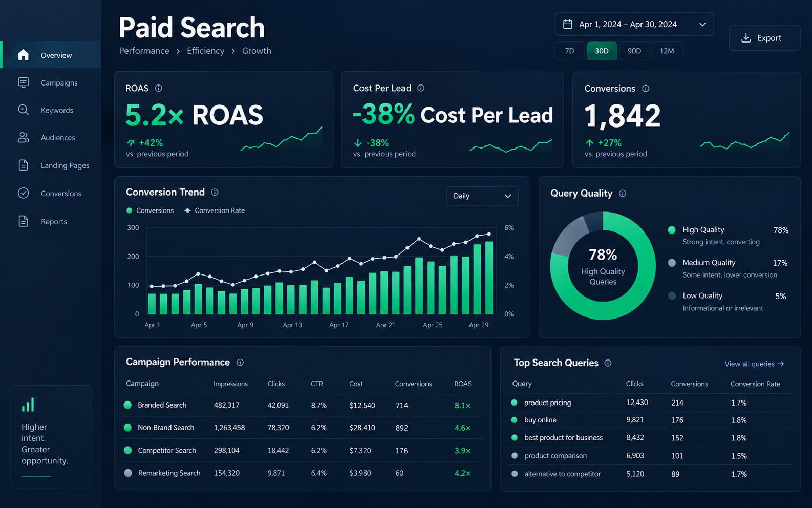Click the "product comparison" query
The width and height of the screenshot is (812, 508).
click(555, 456)
